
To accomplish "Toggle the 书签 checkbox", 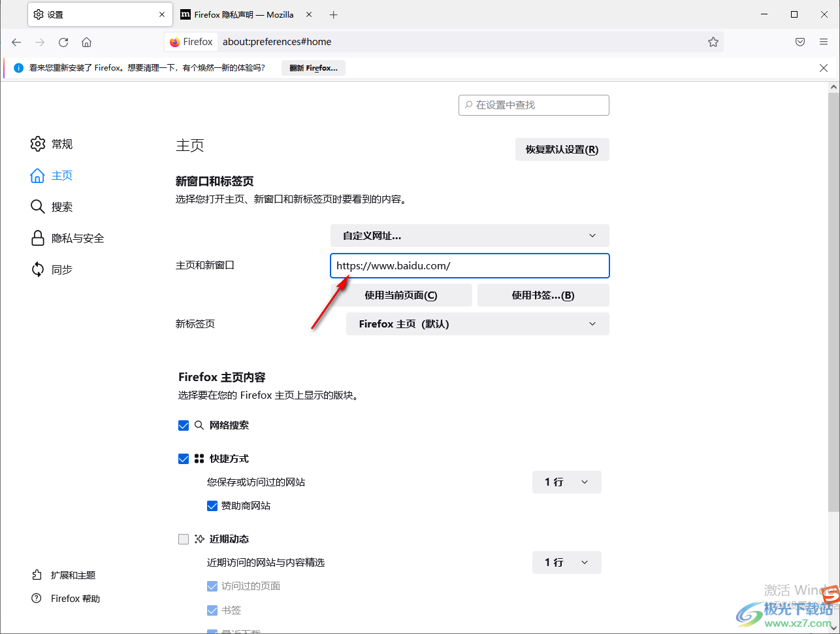I will click(x=212, y=610).
